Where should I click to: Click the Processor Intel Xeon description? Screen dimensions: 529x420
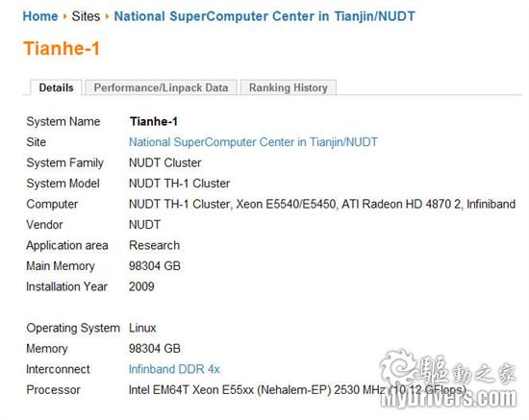coord(297,390)
